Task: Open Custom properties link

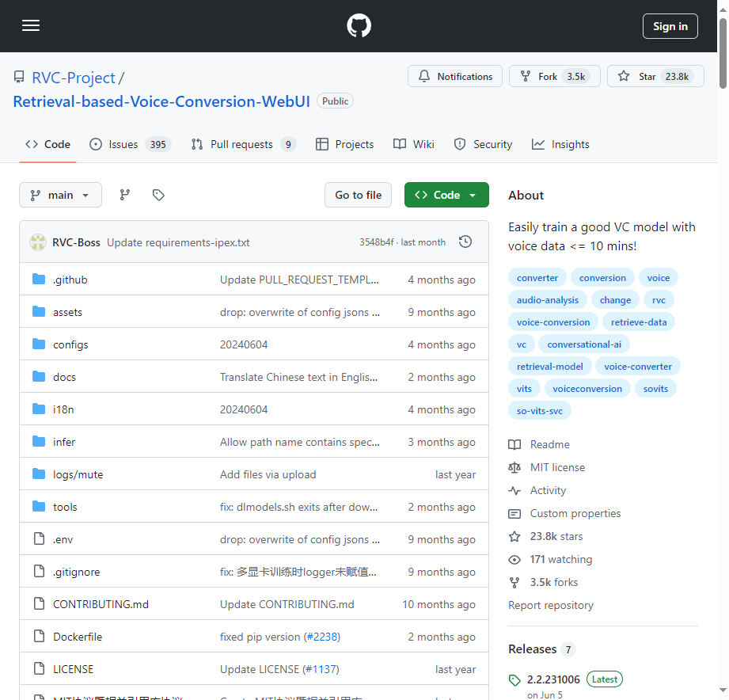Action: [565, 513]
